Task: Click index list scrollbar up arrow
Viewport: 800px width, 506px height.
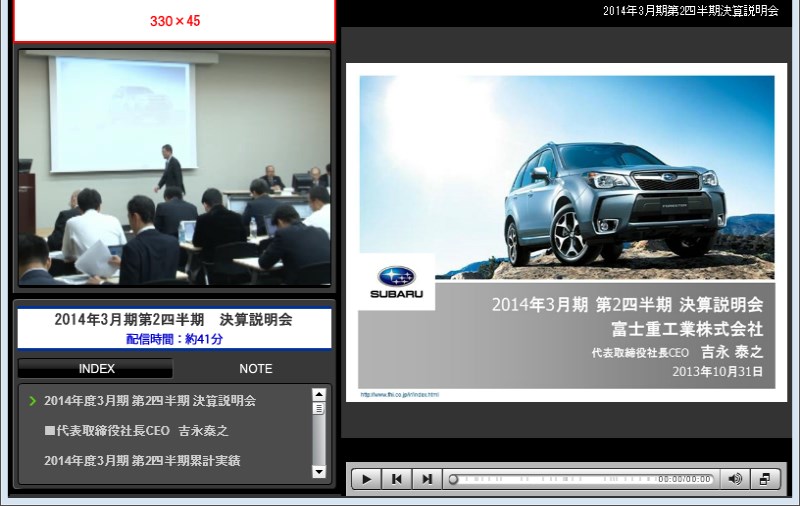Action: [319, 395]
